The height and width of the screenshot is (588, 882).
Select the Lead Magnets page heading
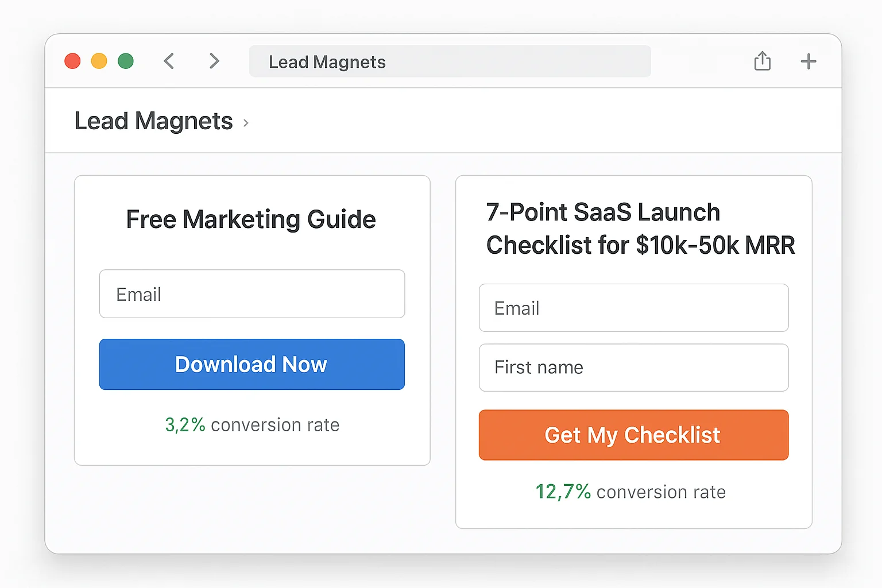point(153,121)
